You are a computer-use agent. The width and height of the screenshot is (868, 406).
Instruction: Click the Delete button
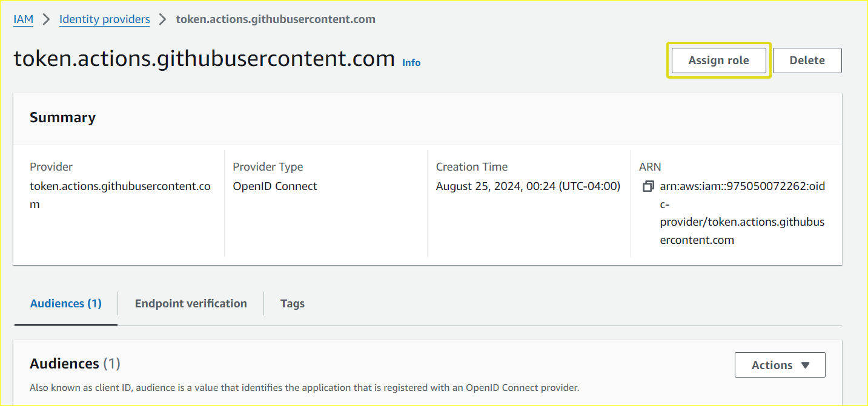[807, 60]
